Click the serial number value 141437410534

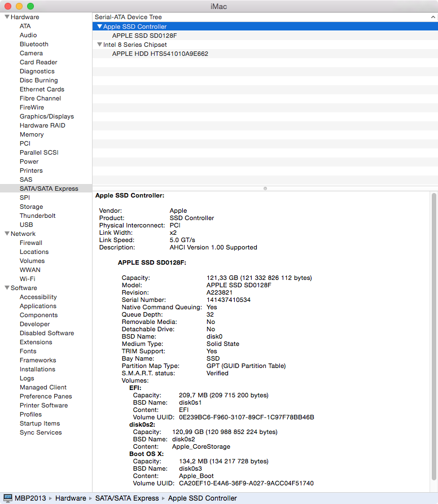point(229,300)
